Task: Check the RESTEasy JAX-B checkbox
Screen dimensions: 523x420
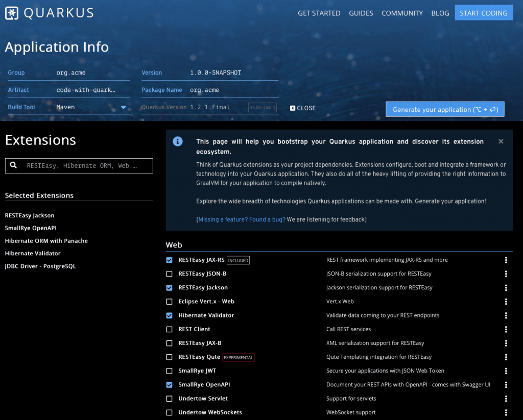Action: pos(170,343)
